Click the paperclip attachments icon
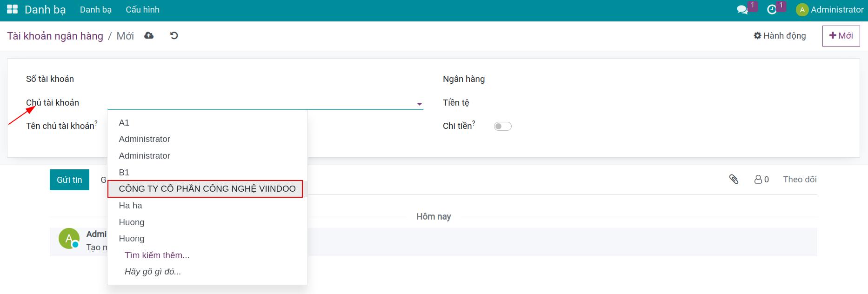Viewport: 868px width, 294px height. tap(734, 179)
